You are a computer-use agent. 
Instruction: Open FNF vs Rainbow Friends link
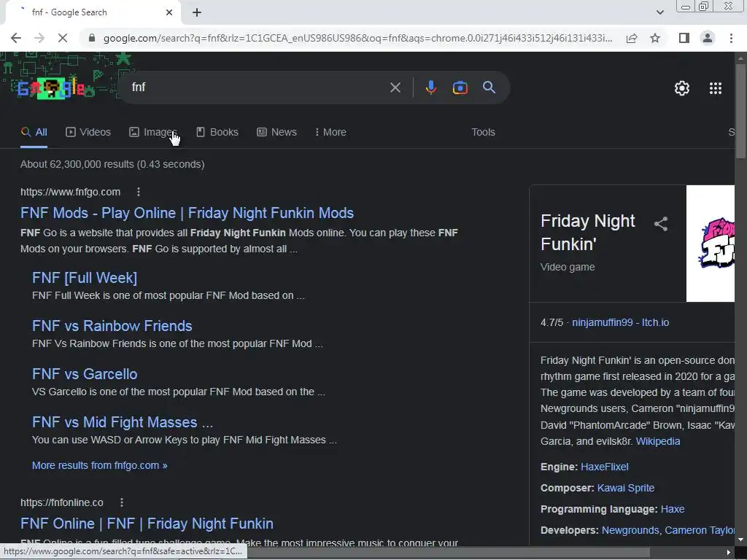(112, 326)
